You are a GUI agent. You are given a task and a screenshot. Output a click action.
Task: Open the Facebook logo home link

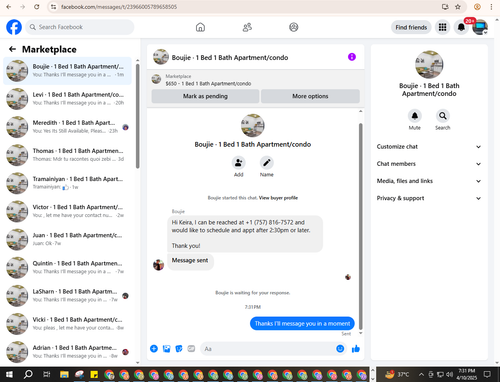[x=14, y=27]
